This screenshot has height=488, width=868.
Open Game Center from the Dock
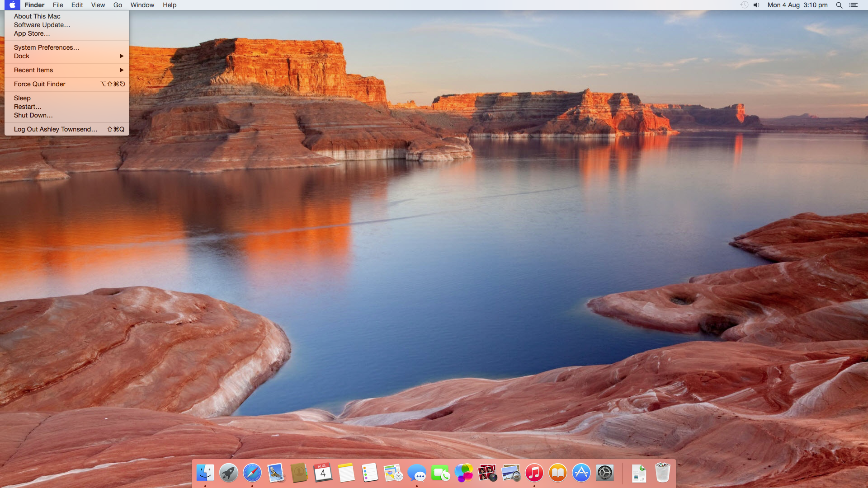464,473
